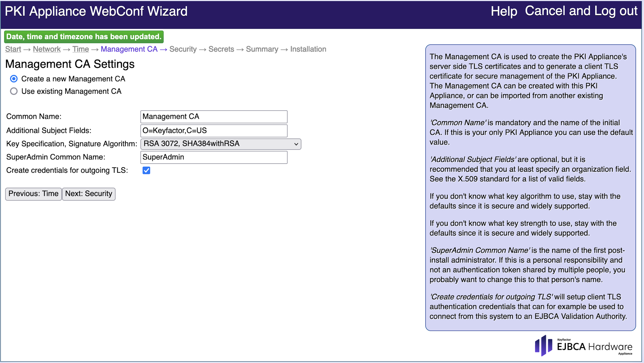Screen dimensions: 644x363
Task: Click Security breadcrumb step
Action: [183, 49]
